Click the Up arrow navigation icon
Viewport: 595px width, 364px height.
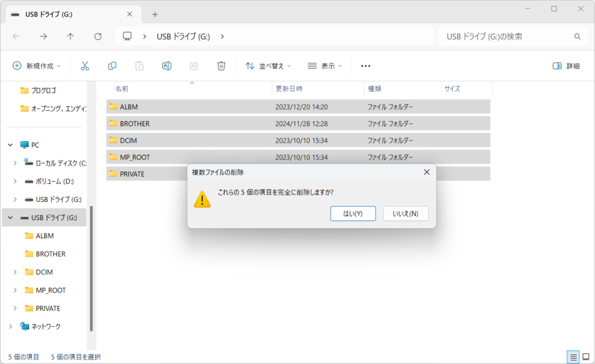pos(70,37)
